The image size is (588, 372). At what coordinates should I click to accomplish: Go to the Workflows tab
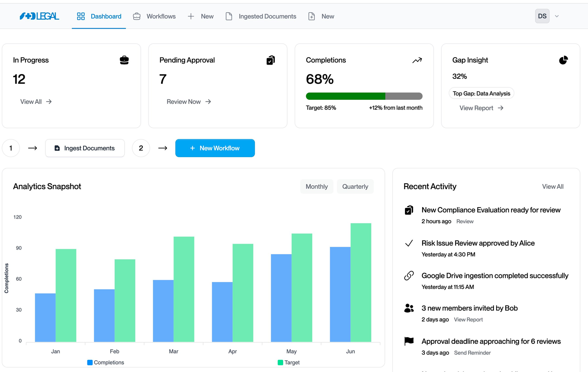pyautogui.click(x=154, y=16)
